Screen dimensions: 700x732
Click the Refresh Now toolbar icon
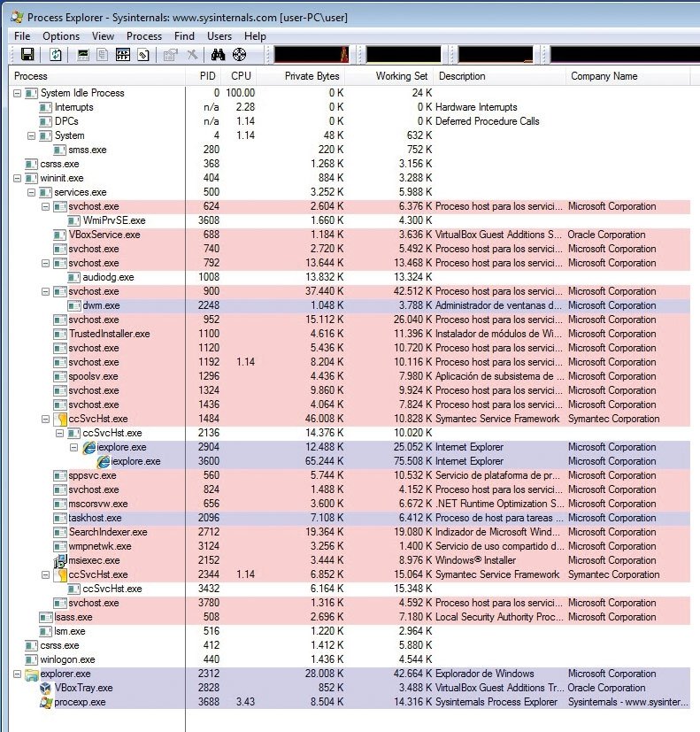[x=56, y=55]
